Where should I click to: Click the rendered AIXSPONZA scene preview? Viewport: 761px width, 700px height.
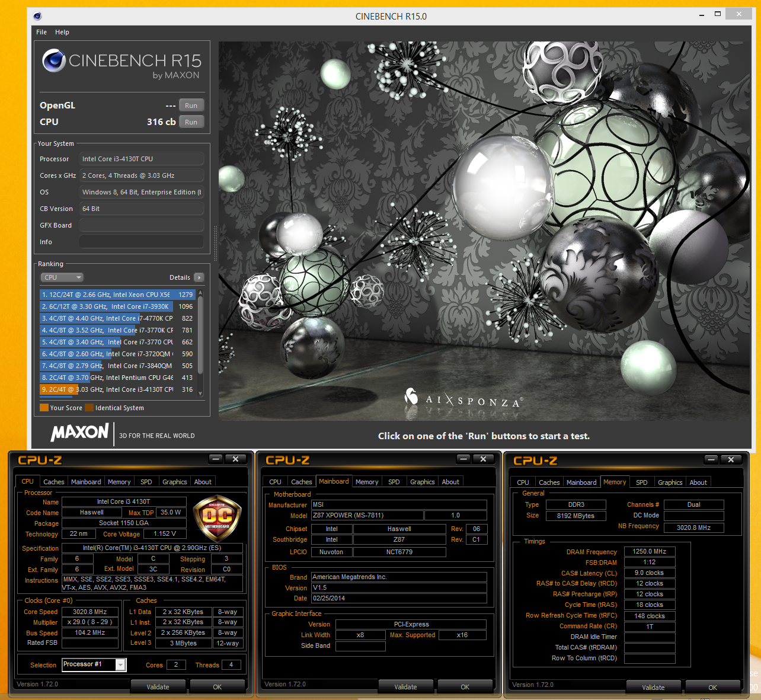coord(485,231)
